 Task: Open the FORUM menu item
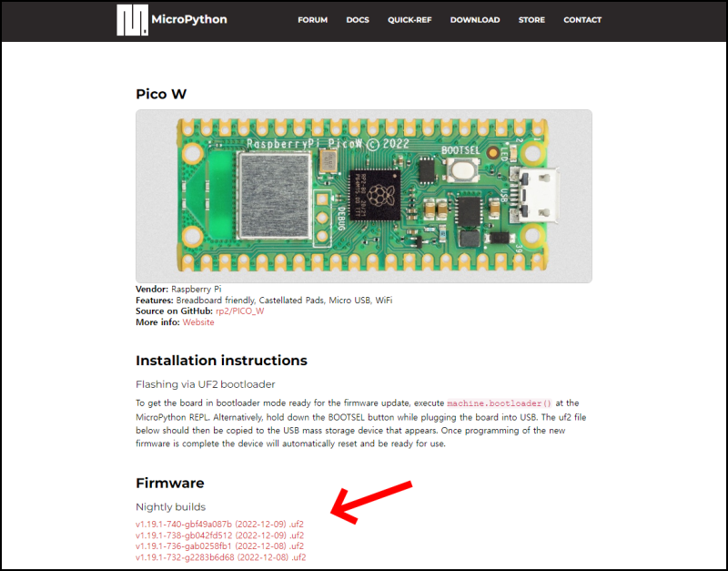click(x=312, y=20)
